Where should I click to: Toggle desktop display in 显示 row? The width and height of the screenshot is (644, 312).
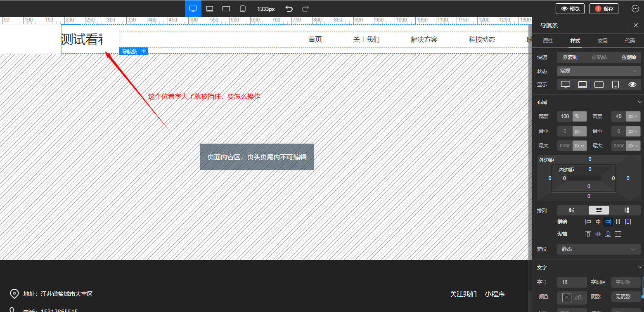click(566, 85)
